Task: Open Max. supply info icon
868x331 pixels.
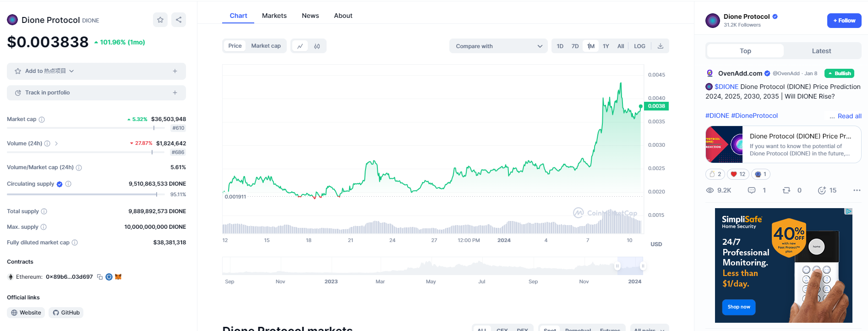Action: [44, 227]
